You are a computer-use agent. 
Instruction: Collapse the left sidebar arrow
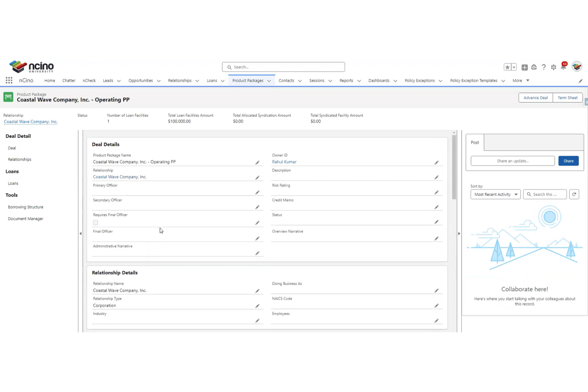click(x=81, y=234)
